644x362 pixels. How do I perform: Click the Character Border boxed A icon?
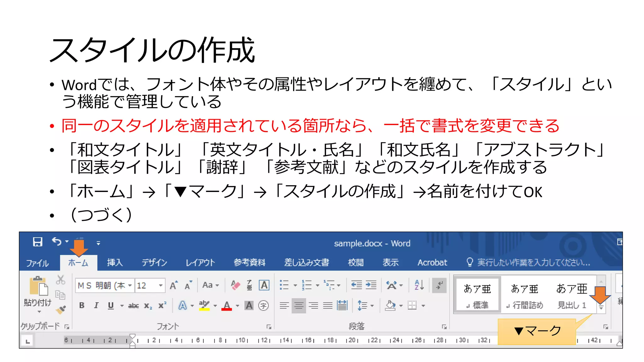(x=264, y=285)
